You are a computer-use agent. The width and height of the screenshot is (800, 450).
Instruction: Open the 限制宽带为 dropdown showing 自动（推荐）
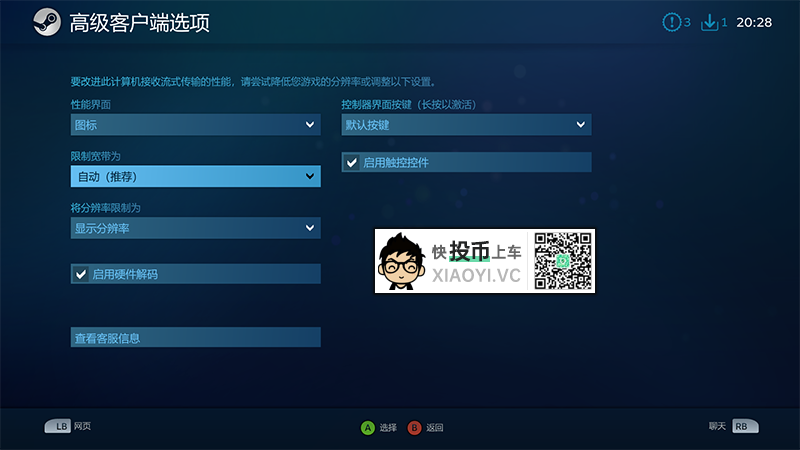coord(195,176)
